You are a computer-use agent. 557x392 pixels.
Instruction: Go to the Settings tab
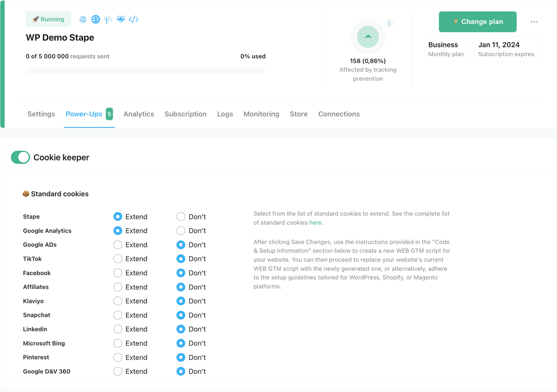41,114
